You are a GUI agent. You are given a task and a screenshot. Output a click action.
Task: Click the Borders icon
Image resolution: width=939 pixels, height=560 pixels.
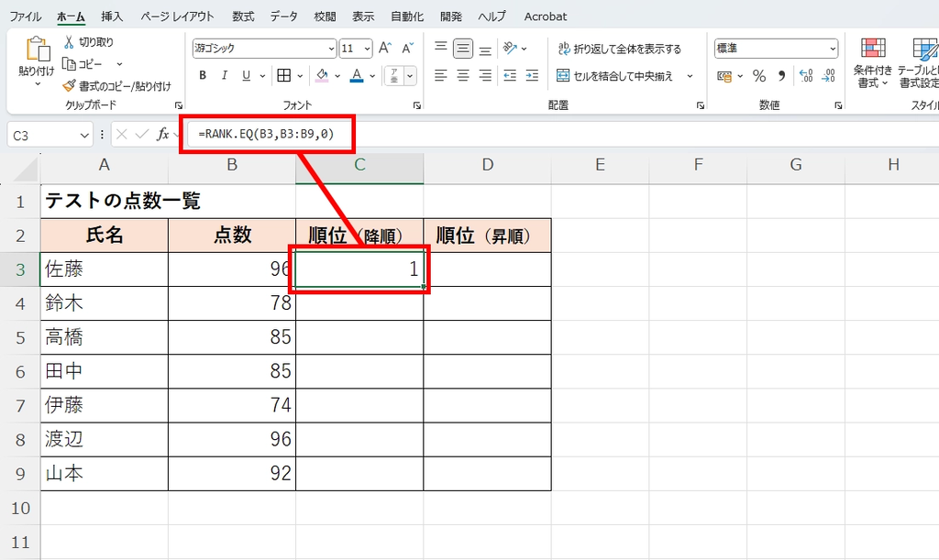[x=284, y=75]
